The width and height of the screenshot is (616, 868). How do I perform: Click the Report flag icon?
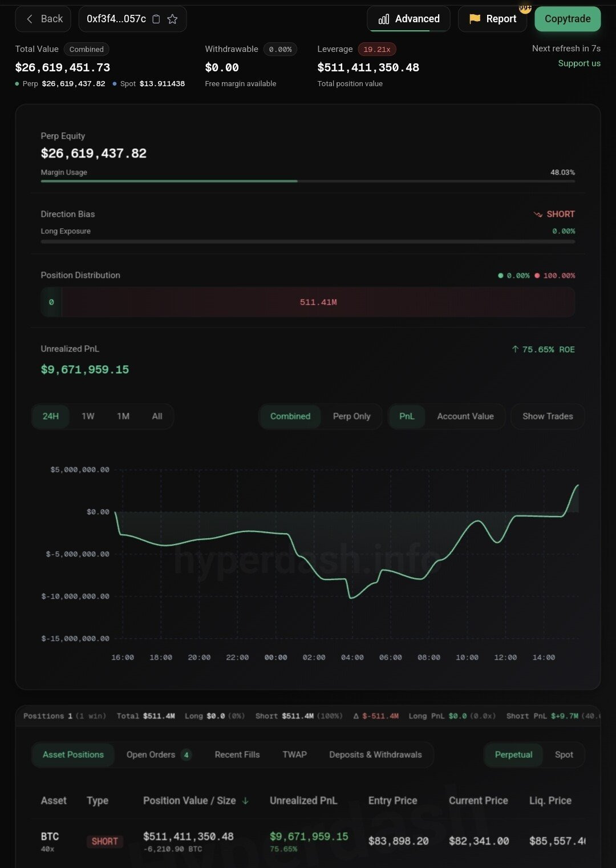coord(475,19)
